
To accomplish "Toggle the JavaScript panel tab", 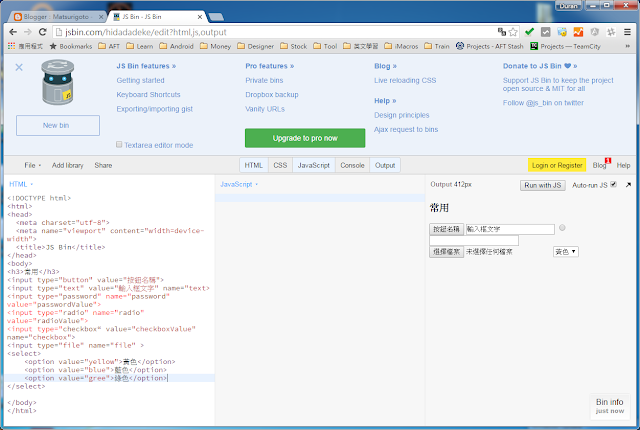I will coord(313,165).
